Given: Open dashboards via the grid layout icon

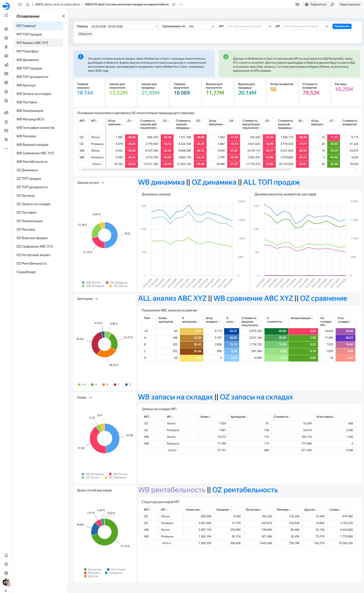Looking at the screenshot, I should coord(6,73).
